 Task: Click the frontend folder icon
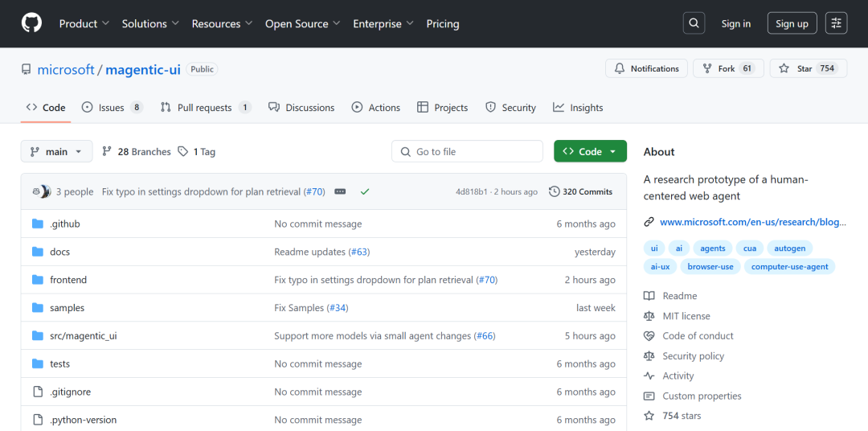pyautogui.click(x=38, y=280)
